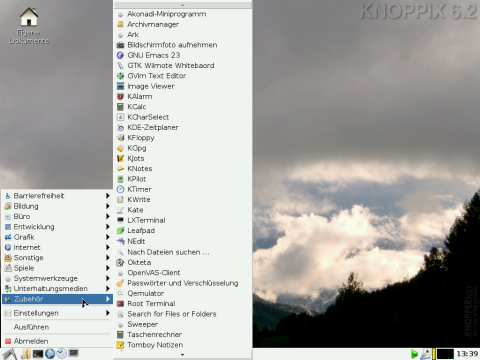
Task: Launch NEdit from the list
Action: pos(183,241)
